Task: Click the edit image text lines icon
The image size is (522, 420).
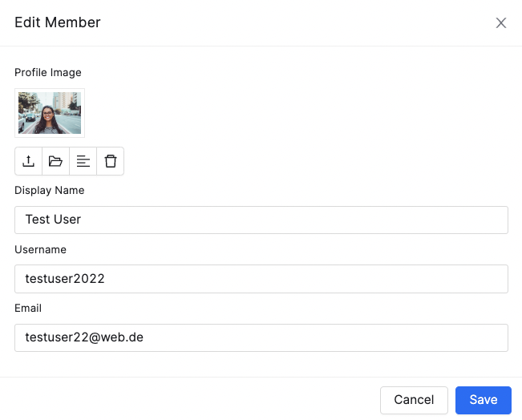Action: 83,161
